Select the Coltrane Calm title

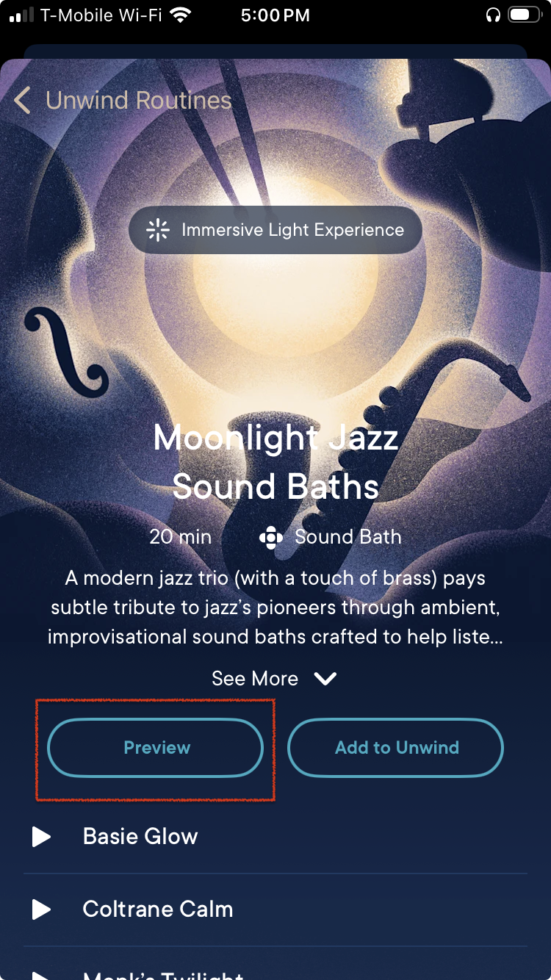click(x=158, y=909)
